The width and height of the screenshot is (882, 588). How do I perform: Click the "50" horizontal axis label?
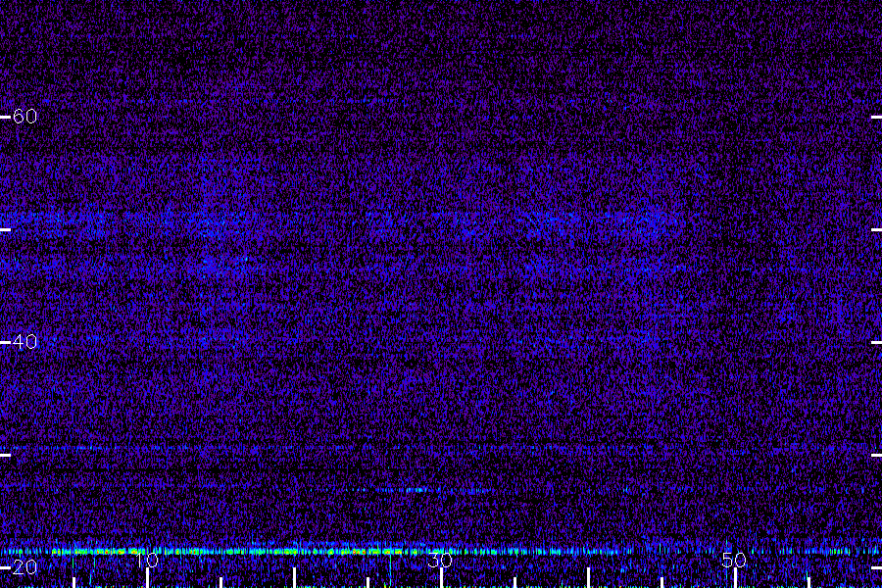734,560
